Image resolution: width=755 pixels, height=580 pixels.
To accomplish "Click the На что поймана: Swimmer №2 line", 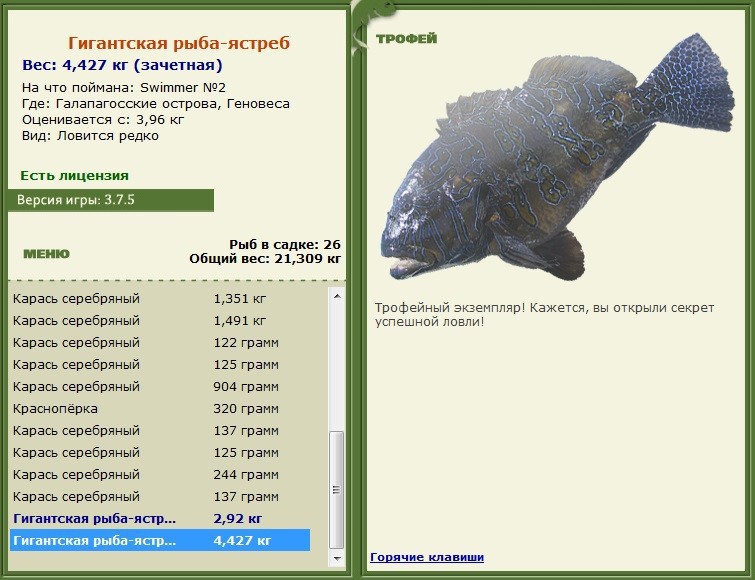I will (124, 88).
